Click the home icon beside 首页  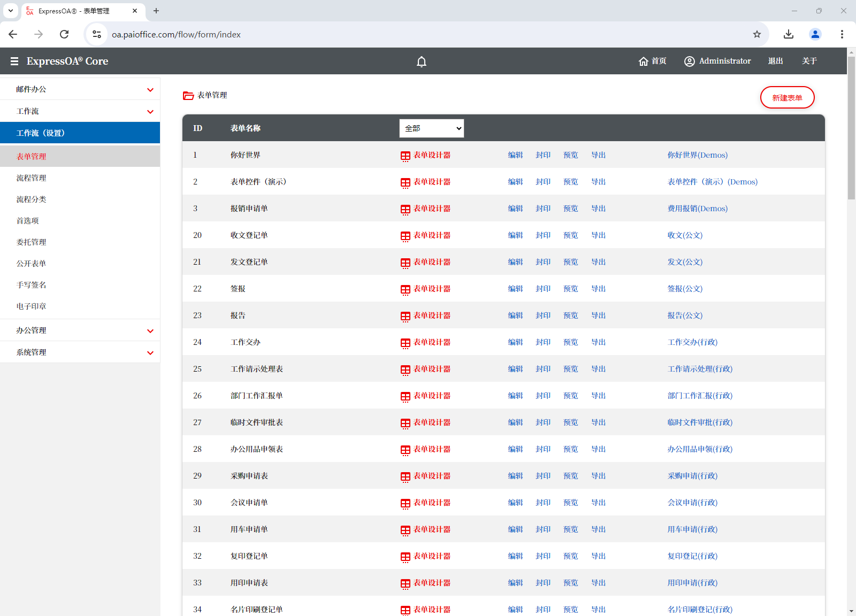pyautogui.click(x=644, y=61)
